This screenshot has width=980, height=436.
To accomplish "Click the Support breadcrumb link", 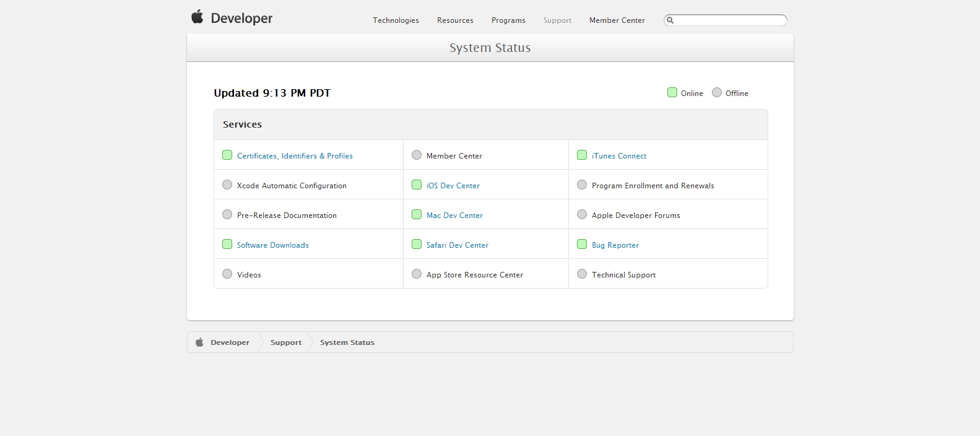I will tap(286, 342).
